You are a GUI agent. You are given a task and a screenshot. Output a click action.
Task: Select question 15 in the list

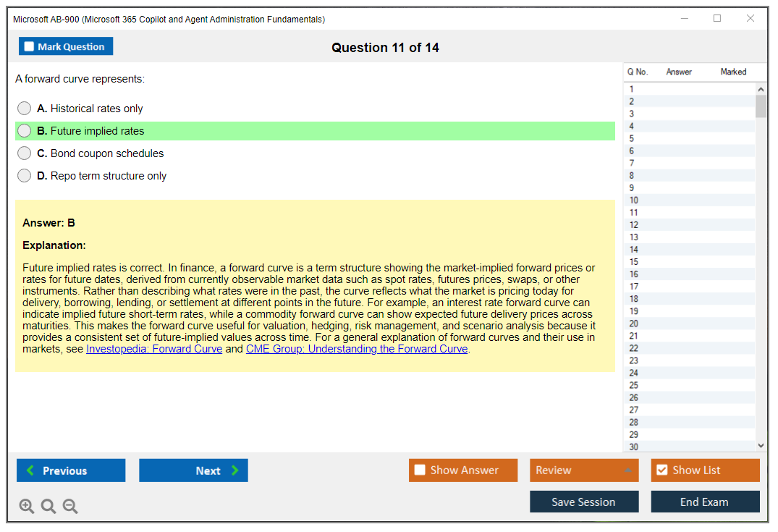(690, 262)
